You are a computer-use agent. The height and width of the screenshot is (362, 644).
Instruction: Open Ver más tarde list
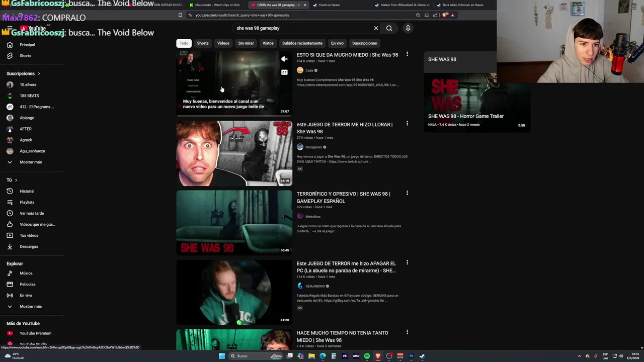click(x=31, y=213)
